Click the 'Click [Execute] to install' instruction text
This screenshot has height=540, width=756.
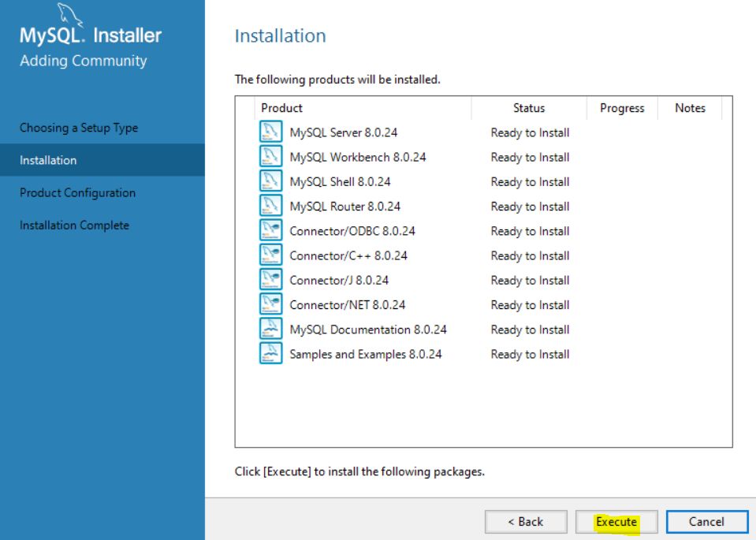tap(359, 471)
